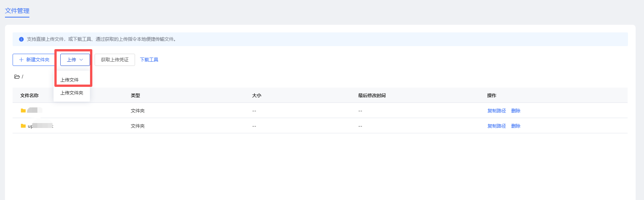Click the blue info icon in banner
The height and width of the screenshot is (200, 644).
pyautogui.click(x=21, y=39)
